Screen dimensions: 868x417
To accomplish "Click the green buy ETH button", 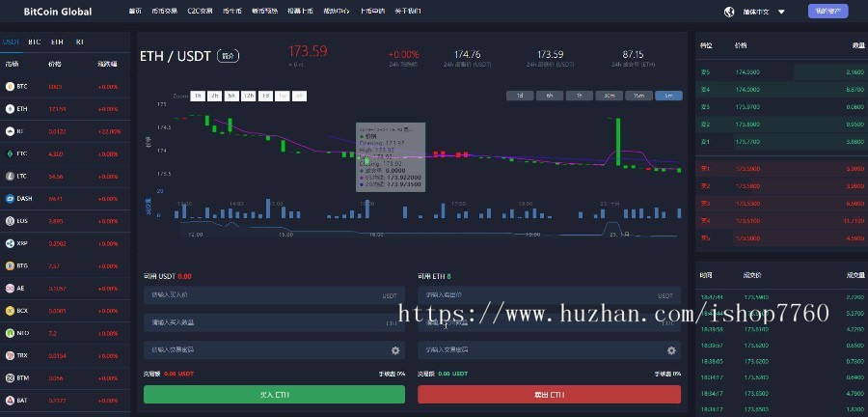I will pyautogui.click(x=274, y=395).
